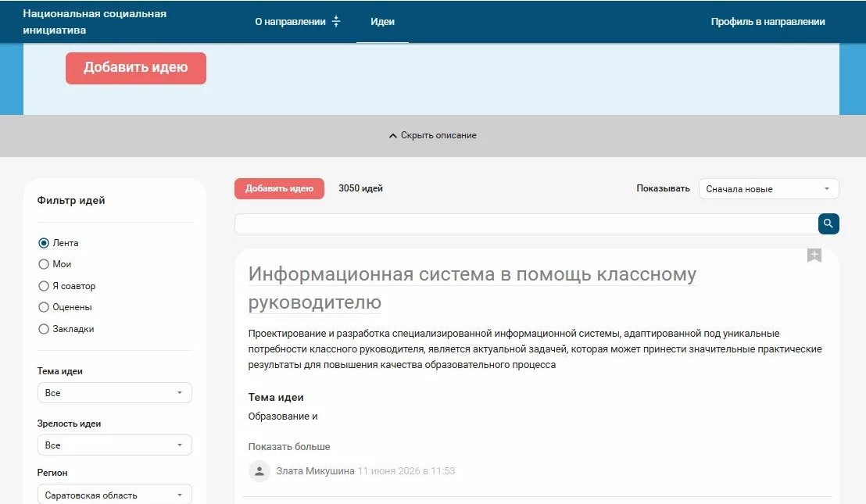The width and height of the screenshot is (866, 504).
Task: Click the Показывать label
Action: click(663, 188)
